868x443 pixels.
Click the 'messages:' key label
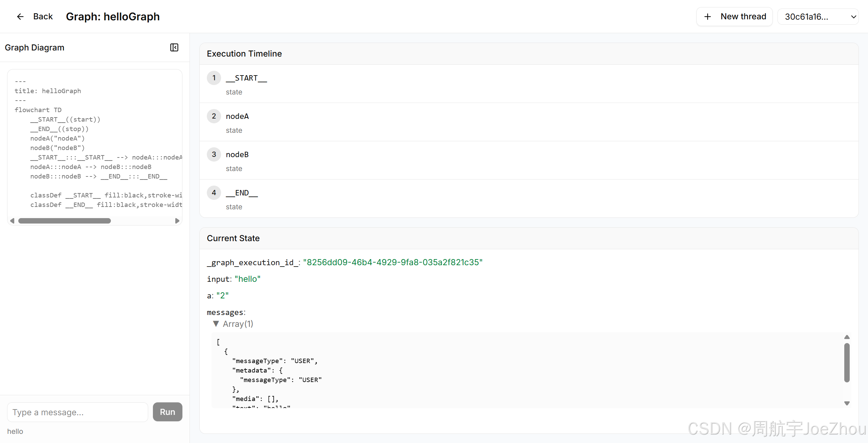point(226,312)
